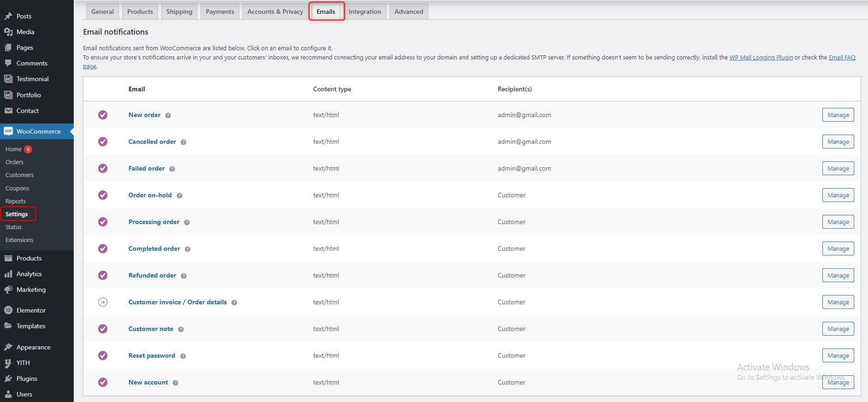This screenshot has height=402, width=868.
Task: Open the WP Mail Logging Plugin link
Action: tap(761, 58)
